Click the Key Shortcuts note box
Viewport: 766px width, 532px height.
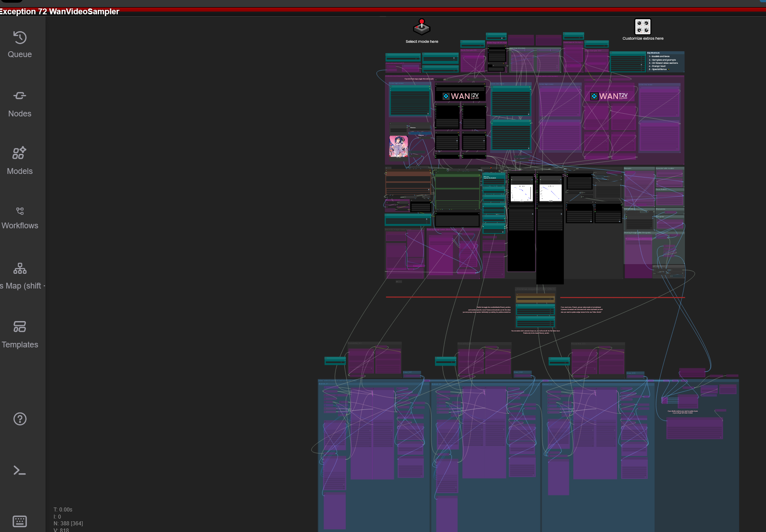(665, 61)
